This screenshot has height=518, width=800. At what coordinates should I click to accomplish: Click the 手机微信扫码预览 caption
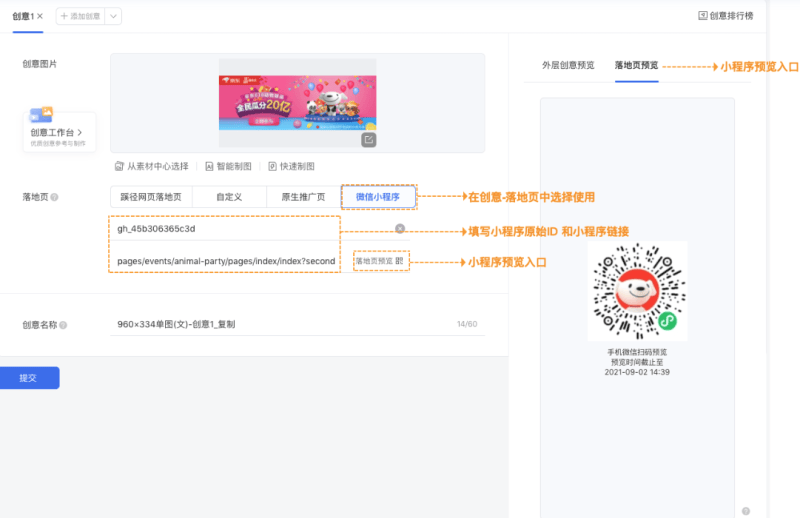pos(637,352)
